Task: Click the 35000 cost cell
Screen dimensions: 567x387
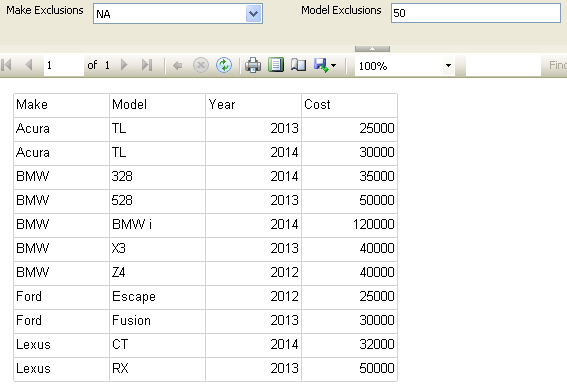Action: tap(349, 177)
